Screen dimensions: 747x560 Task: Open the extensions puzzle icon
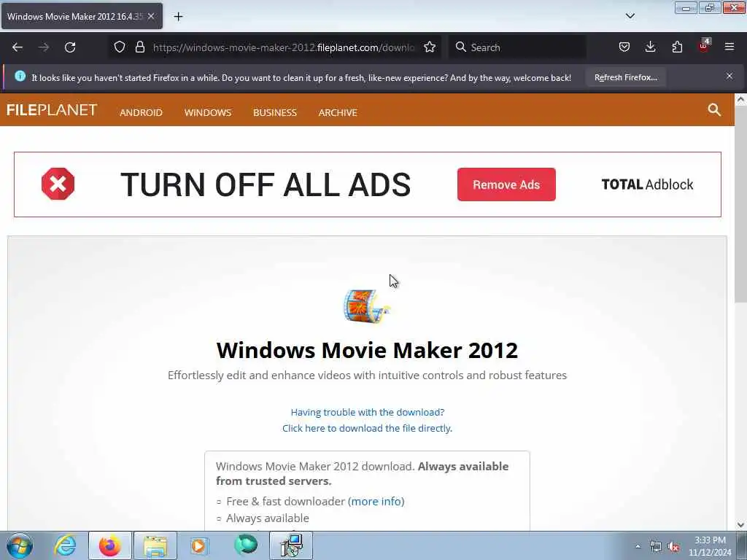677,47
